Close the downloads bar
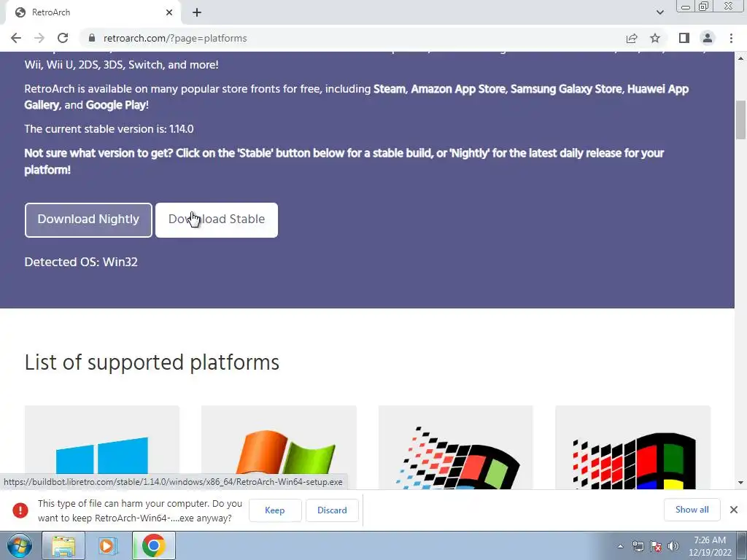Screen dimensions: 747x560 point(734,510)
